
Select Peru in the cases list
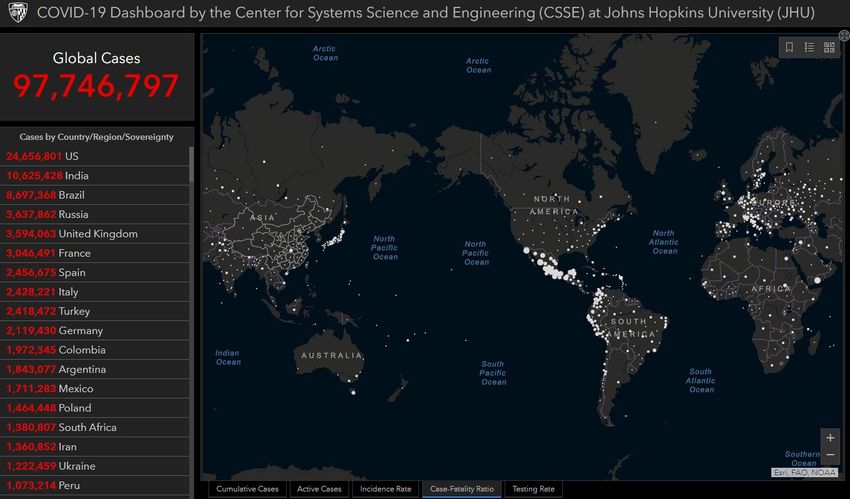(94, 485)
